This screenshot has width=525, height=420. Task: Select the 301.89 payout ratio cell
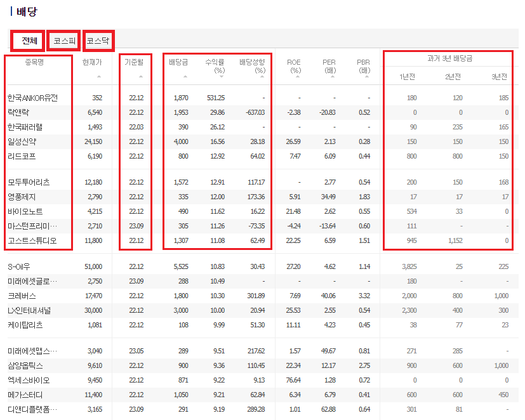tap(256, 296)
